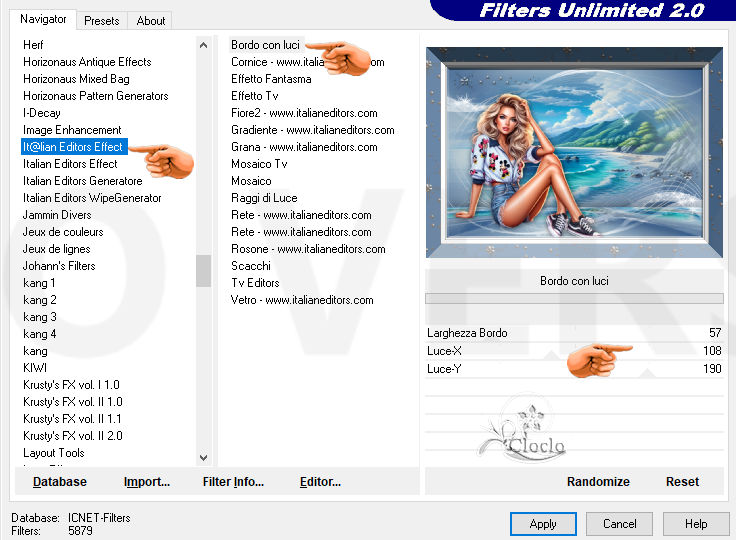The height and width of the screenshot is (540, 736).
Task: Select Italian Editors Generatore category
Action: click(83, 181)
